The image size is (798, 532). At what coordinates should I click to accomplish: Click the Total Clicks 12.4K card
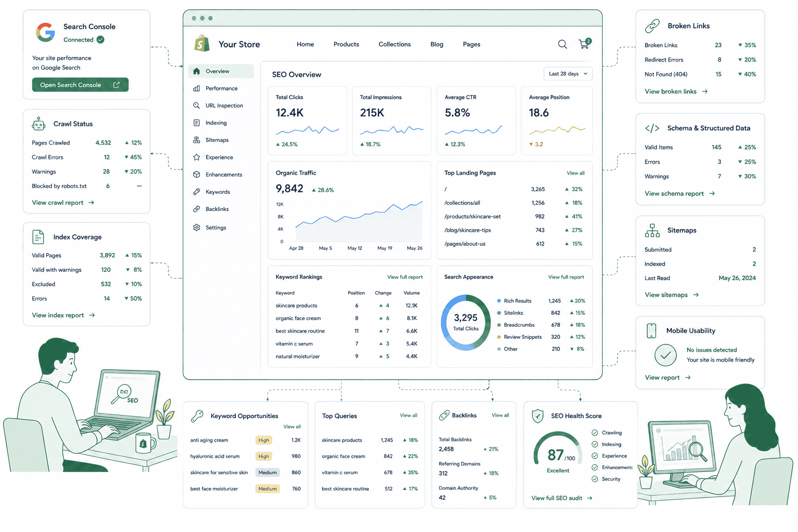pos(307,121)
